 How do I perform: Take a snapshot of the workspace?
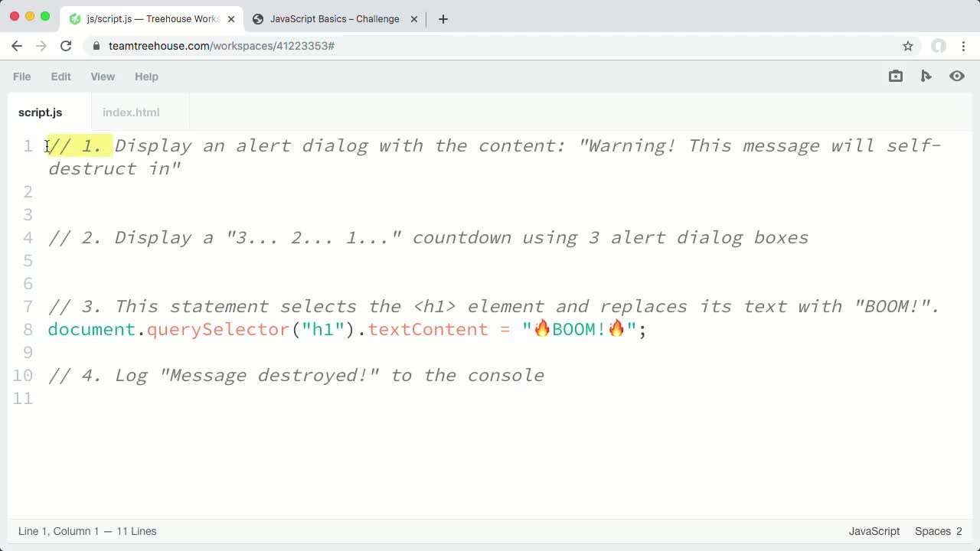[895, 76]
